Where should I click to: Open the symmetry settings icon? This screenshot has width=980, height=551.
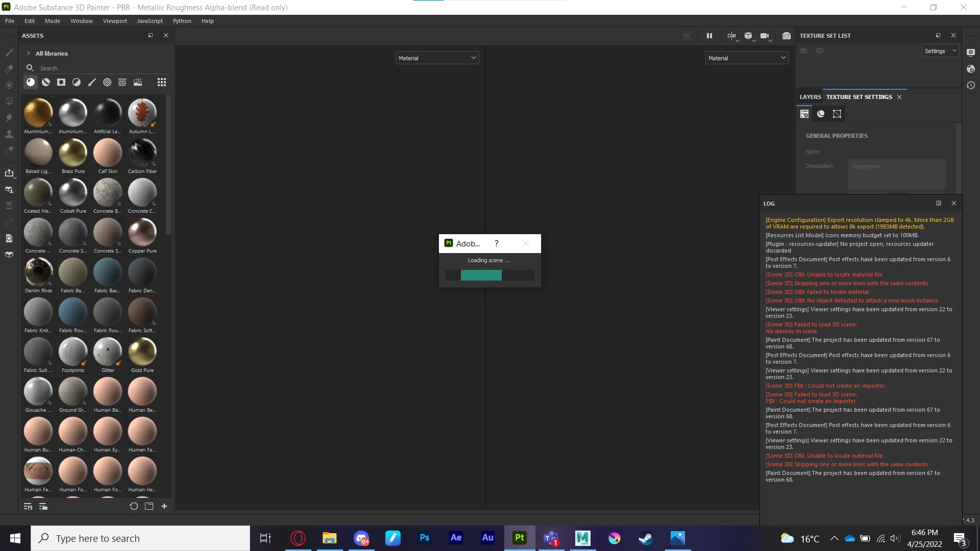(731, 36)
